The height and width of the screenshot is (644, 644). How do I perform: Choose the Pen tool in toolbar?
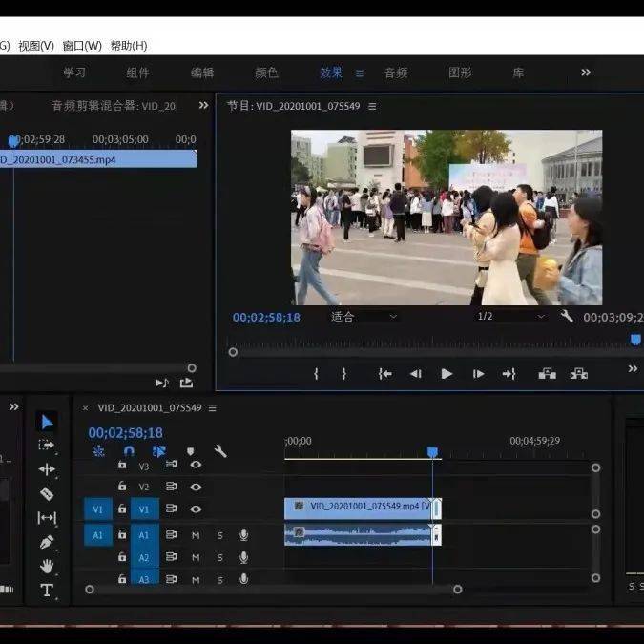point(47,542)
